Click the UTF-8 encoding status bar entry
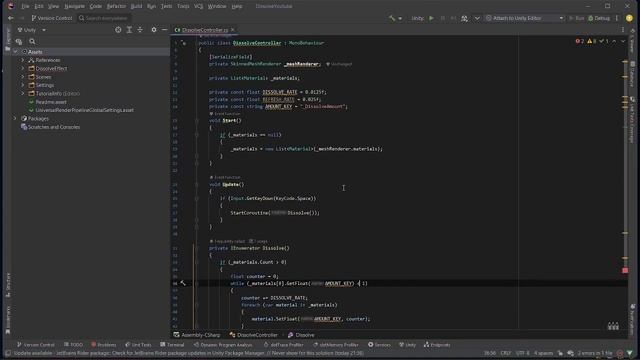 [522, 353]
